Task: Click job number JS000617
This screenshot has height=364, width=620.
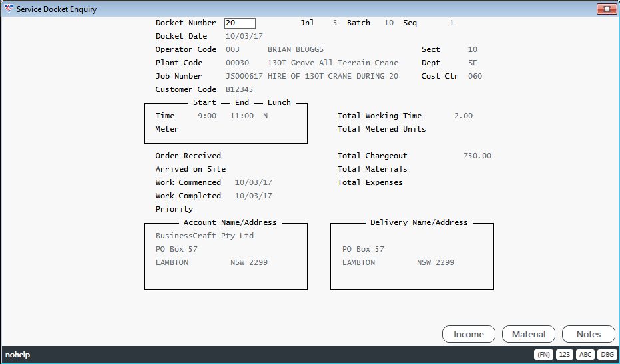Action: pos(244,76)
